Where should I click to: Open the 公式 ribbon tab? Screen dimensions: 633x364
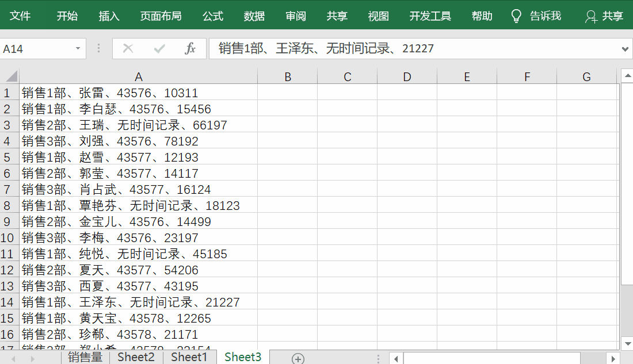pos(213,16)
